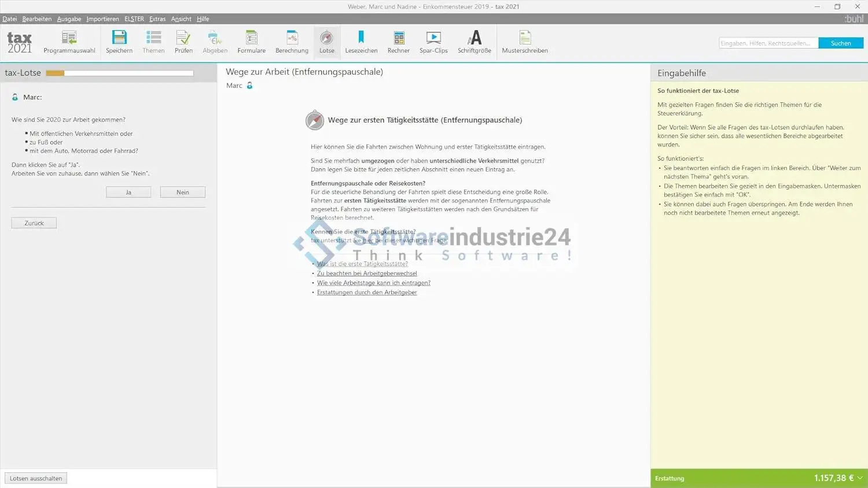Screen dimensions: 868x488
Task: Open link 'Zu beachten bei Arbeitgeberwechsel'
Action: point(367,273)
